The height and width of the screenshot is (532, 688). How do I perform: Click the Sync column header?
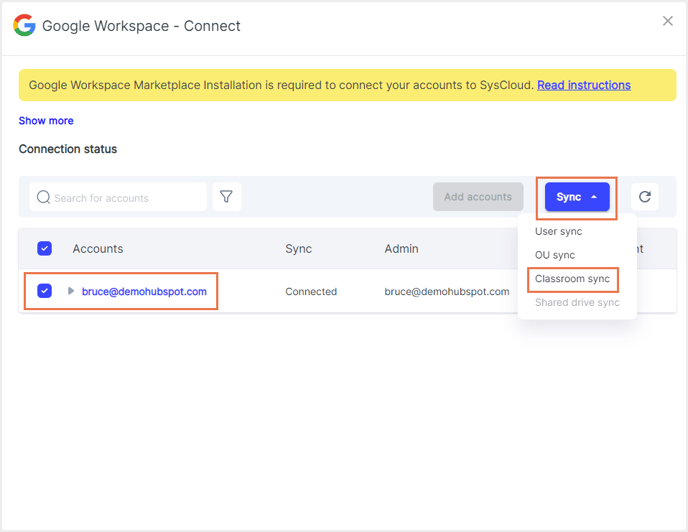pyautogui.click(x=298, y=249)
